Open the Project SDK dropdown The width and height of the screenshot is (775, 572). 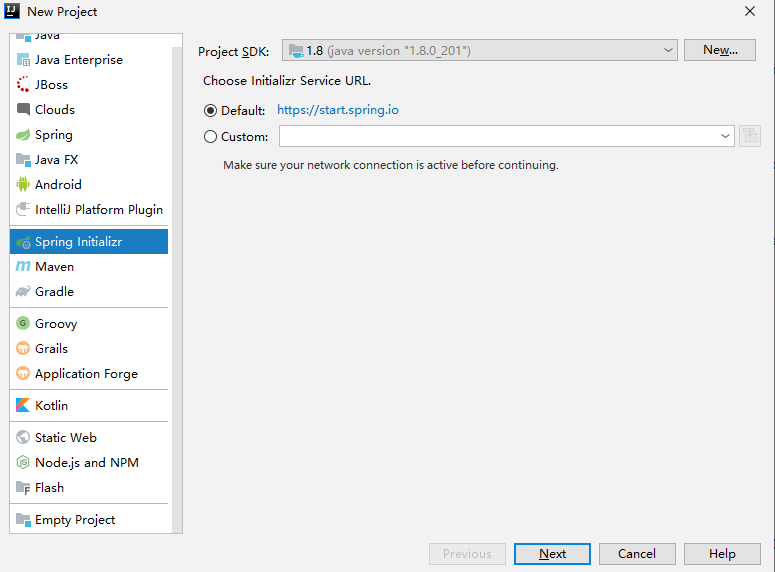(479, 50)
